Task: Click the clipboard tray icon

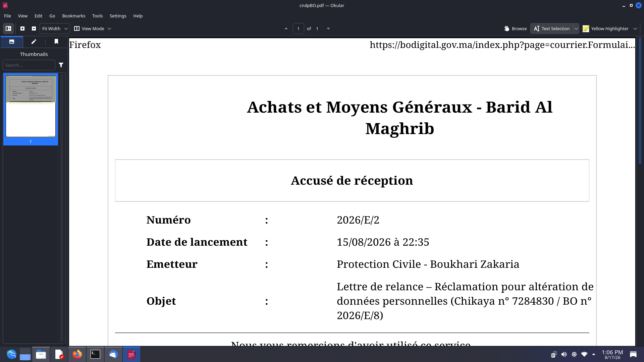Action: pyautogui.click(x=554, y=354)
